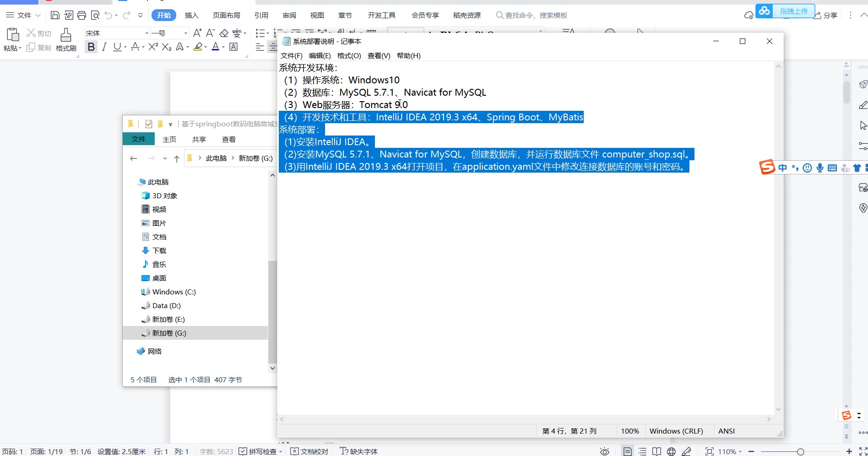Switch to outline view in WPS status bar
Screen dimensions: 868x456
click(x=643, y=451)
